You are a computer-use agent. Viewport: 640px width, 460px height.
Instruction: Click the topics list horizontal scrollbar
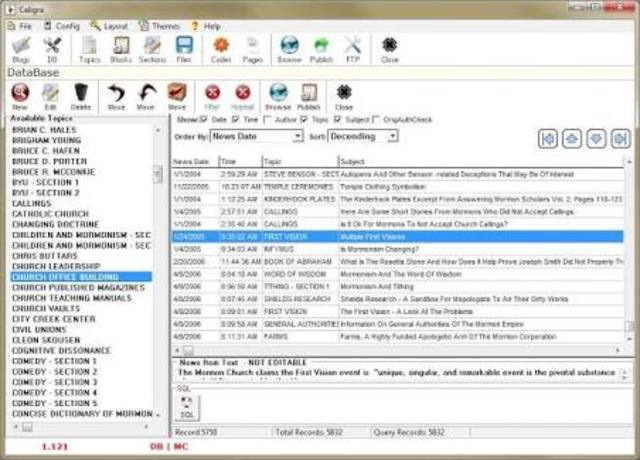point(81,427)
